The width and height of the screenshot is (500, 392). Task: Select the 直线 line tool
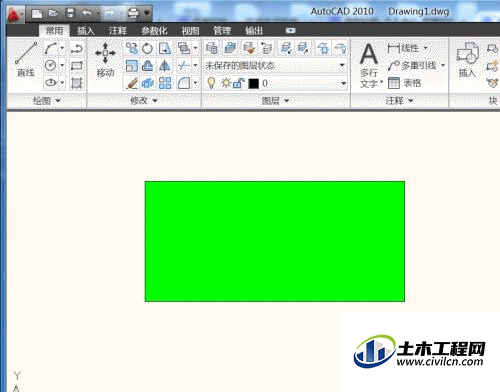coord(26,60)
